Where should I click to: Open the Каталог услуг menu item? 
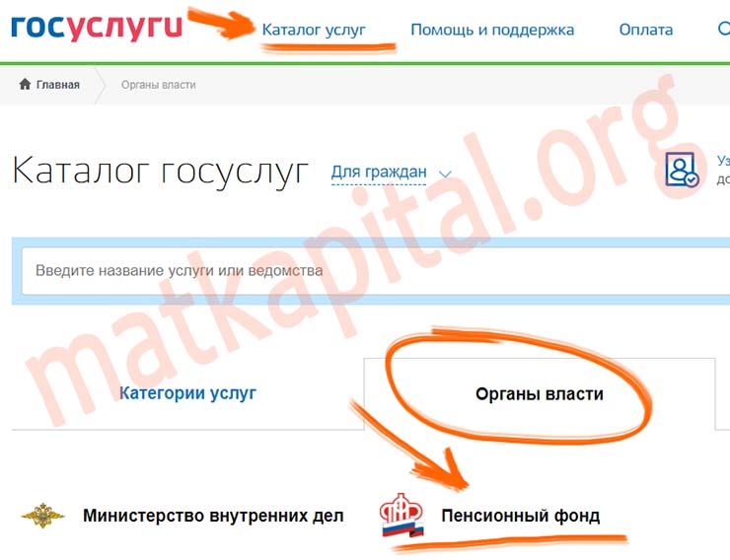click(314, 30)
